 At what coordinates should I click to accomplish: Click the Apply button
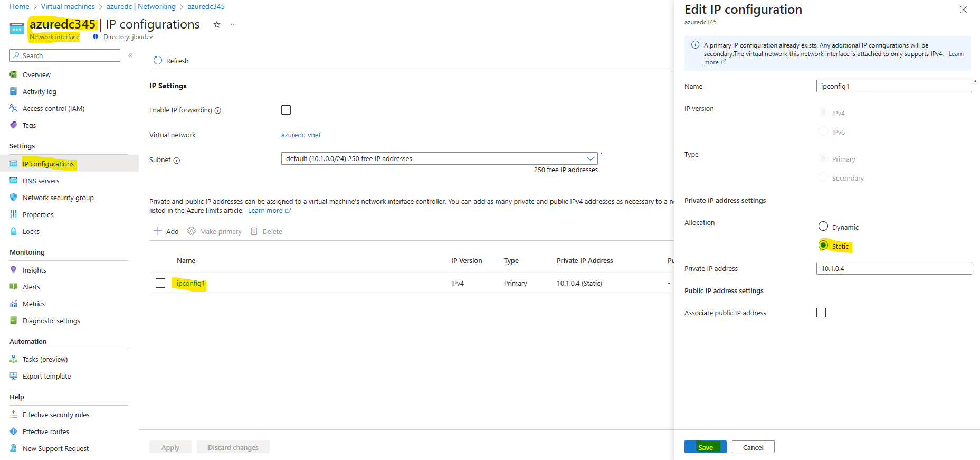point(170,447)
